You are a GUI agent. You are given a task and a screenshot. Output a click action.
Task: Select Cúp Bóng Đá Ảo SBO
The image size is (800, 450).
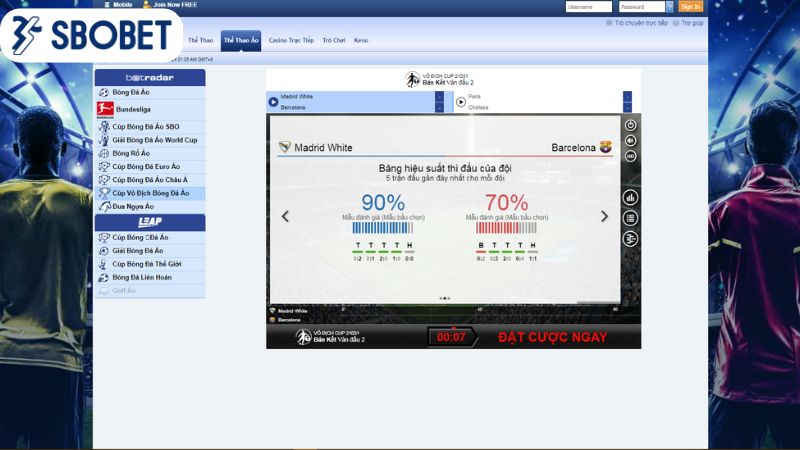click(x=150, y=127)
